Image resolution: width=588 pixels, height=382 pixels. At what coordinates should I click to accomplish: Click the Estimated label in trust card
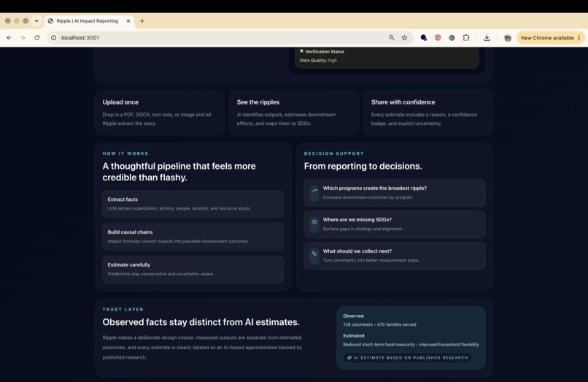coord(354,336)
